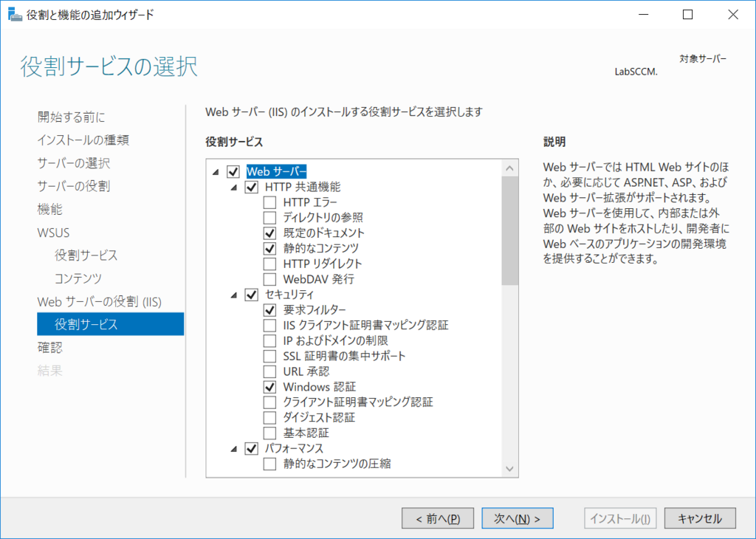The image size is (756, 539).
Task: Click the wizard app icon in title bar
Action: click(15, 15)
